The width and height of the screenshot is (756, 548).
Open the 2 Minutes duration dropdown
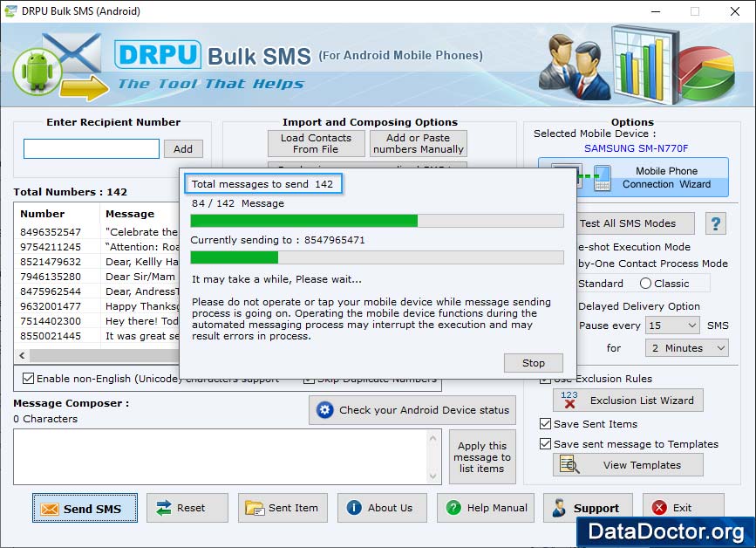click(686, 348)
